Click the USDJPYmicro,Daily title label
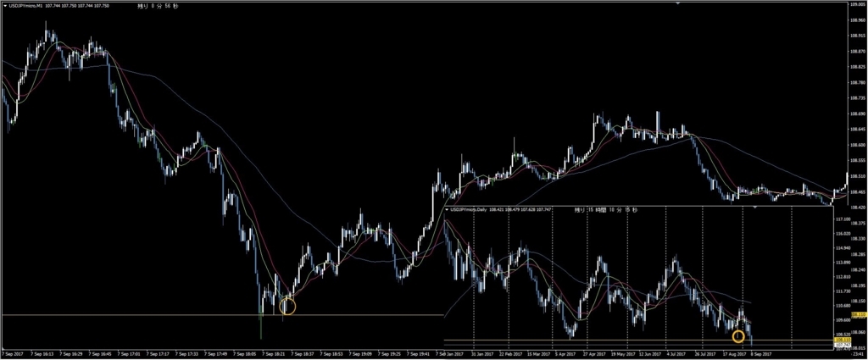Viewport: 868px width, 360px height. (x=469, y=209)
